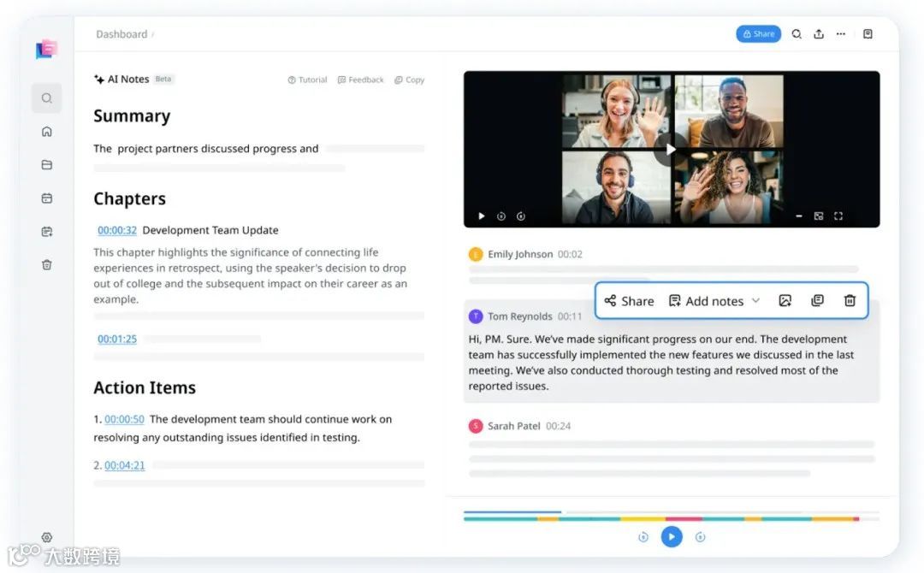Image resolution: width=924 pixels, height=573 pixels.
Task: Skip audio forward with the right skip icon
Action: (700, 537)
